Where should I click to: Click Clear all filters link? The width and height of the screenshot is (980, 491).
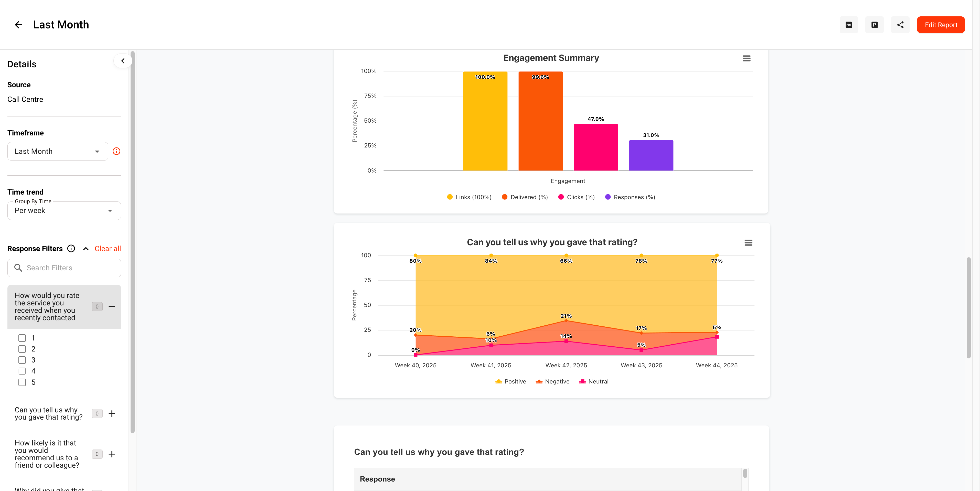108,248
